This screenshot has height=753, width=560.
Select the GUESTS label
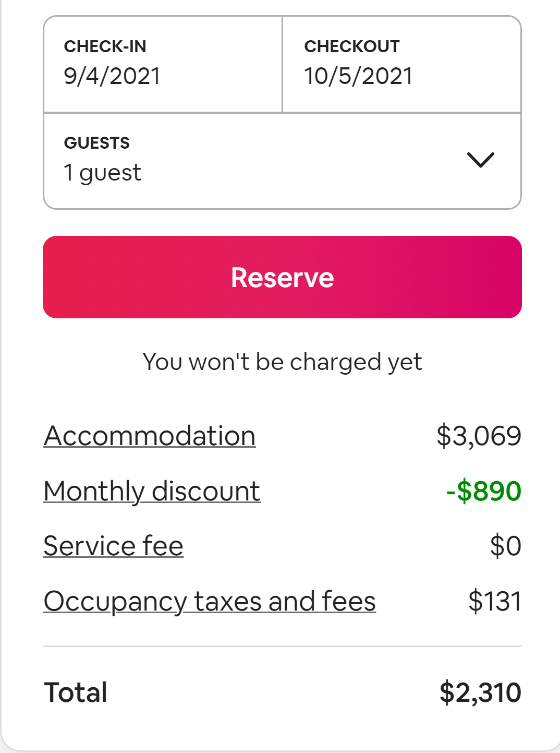pos(97,142)
